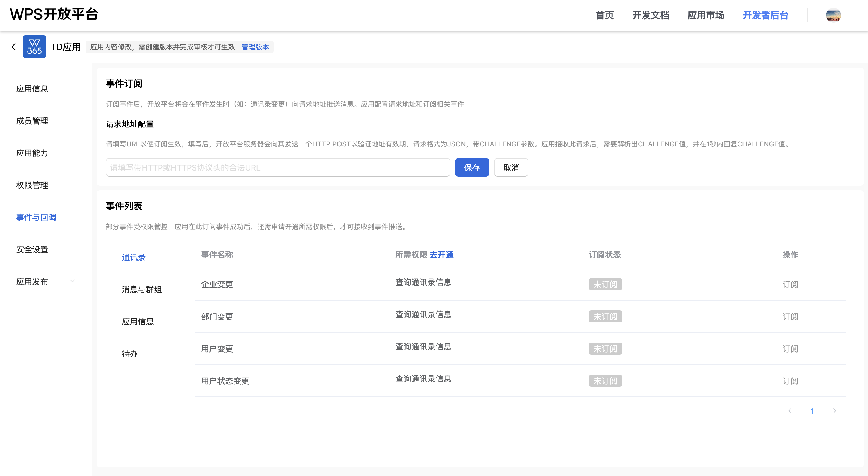
Task: Click the 用户变更 event name
Action: 217,349
